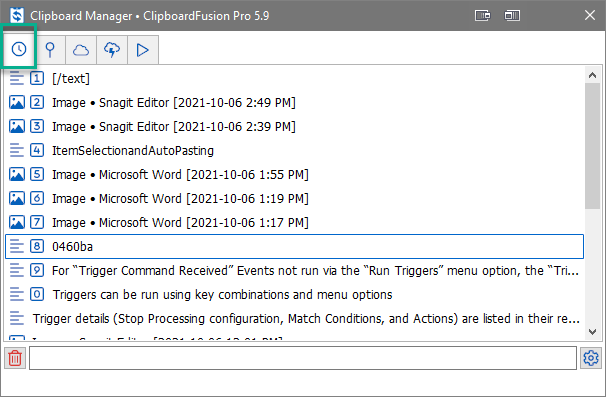Click the number 4 hotkey badge
This screenshot has width=606, height=397.
pyautogui.click(x=37, y=150)
